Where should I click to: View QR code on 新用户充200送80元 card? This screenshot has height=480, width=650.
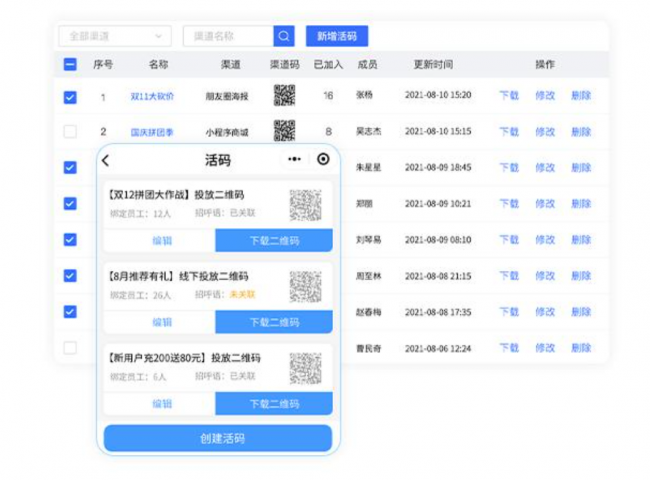(306, 368)
